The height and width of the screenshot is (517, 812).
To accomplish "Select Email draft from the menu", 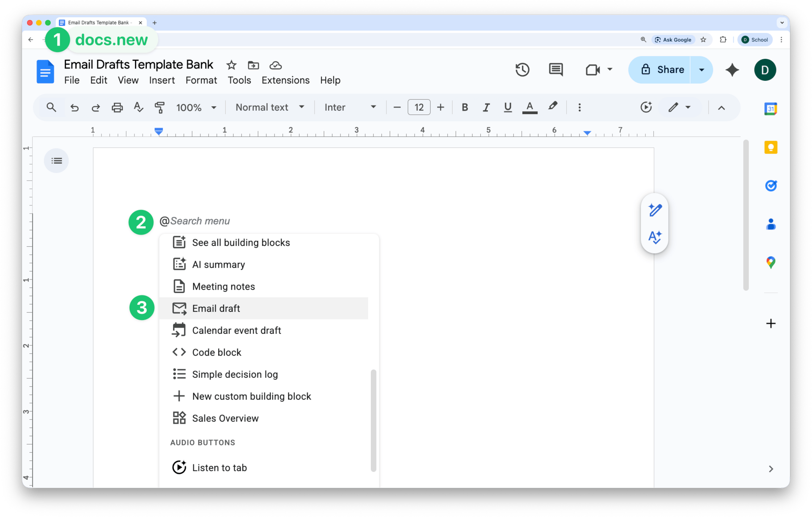I will click(216, 309).
